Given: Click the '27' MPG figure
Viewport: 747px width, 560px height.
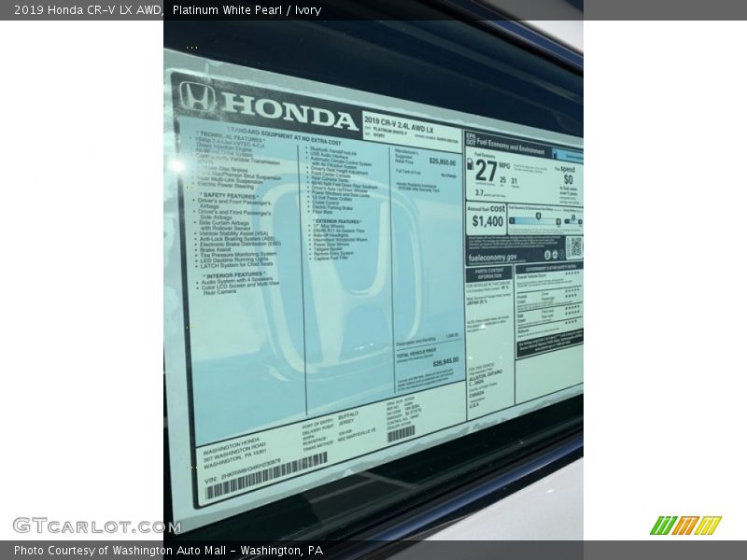Looking at the screenshot, I should point(486,171).
